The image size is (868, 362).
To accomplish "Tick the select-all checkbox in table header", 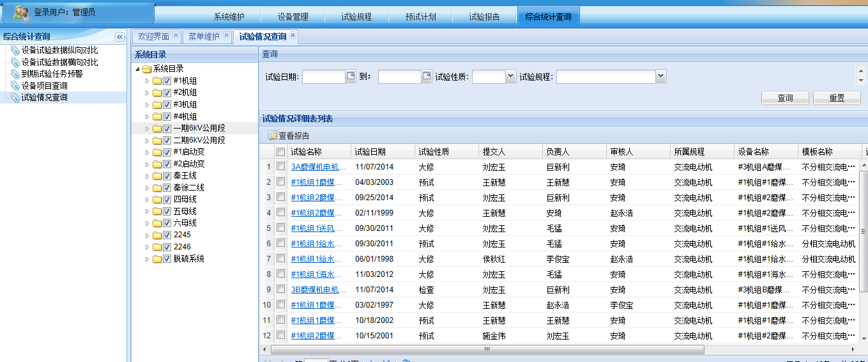I will (280, 152).
